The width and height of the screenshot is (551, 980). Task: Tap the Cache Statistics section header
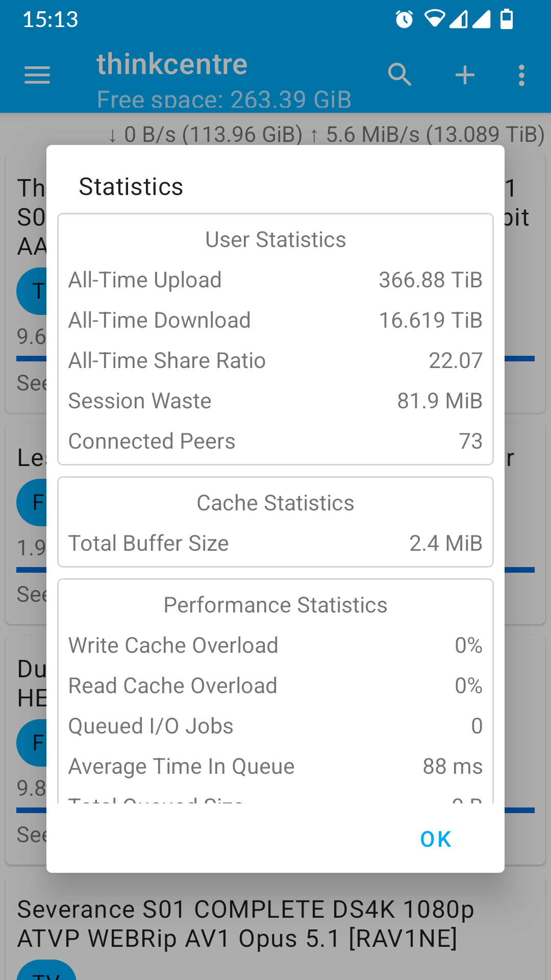click(x=275, y=503)
